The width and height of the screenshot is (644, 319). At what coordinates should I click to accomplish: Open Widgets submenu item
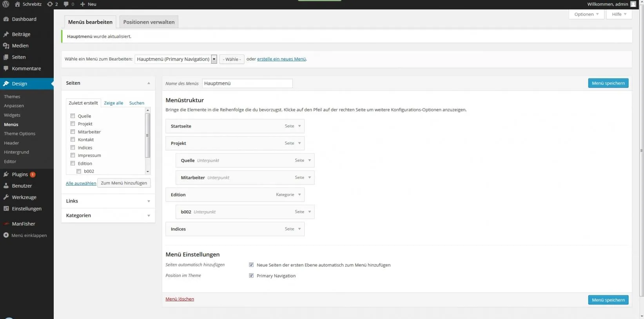point(12,115)
